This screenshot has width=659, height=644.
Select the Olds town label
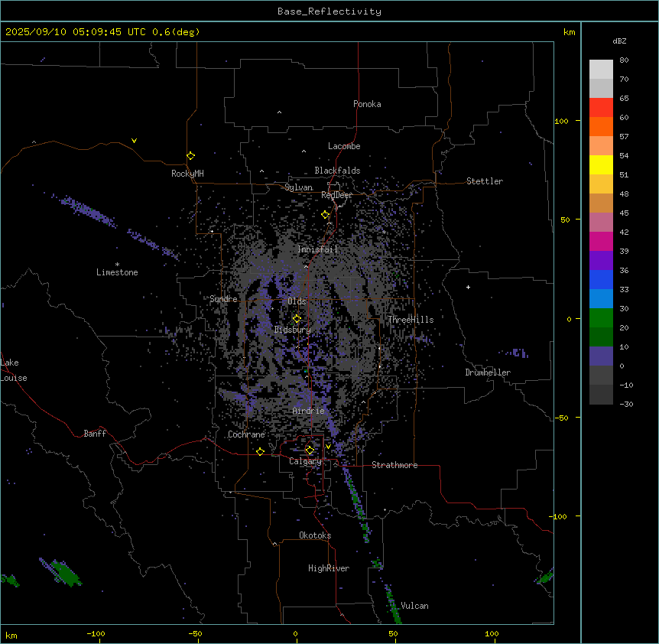[x=297, y=301]
